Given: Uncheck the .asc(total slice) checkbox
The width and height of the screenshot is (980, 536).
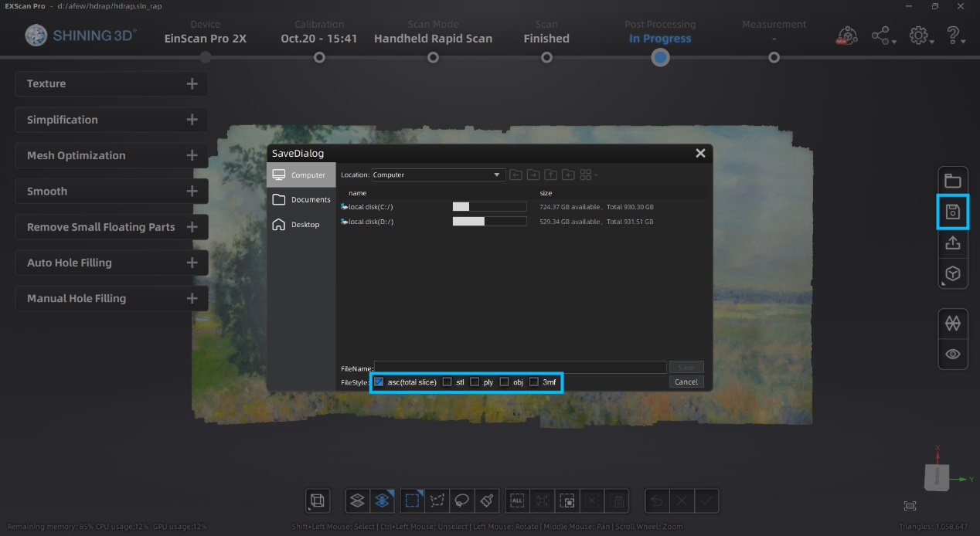Looking at the screenshot, I should tap(379, 382).
